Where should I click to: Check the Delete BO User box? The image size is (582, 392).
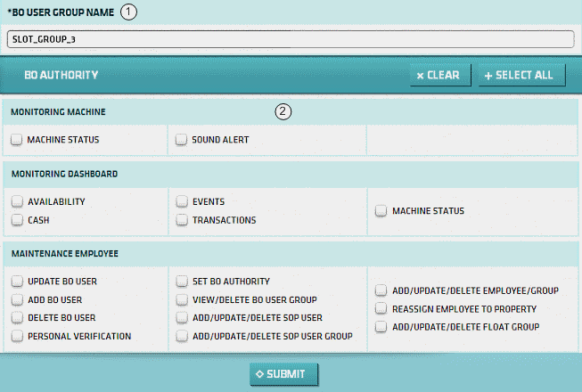(17, 317)
